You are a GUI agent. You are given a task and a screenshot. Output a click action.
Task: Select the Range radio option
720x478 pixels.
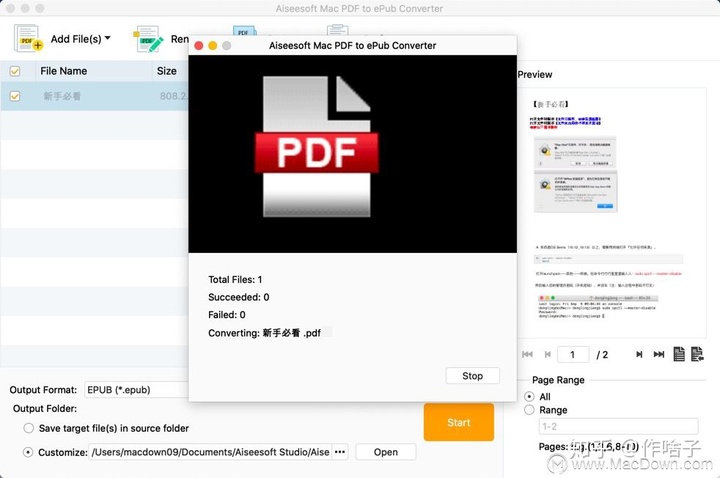tap(529, 410)
